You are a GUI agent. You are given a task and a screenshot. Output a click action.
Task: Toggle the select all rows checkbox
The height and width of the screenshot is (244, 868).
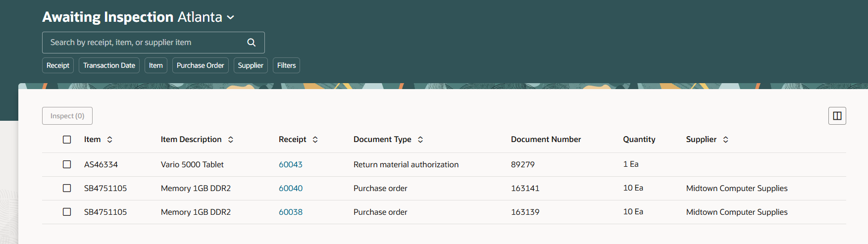point(67,140)
